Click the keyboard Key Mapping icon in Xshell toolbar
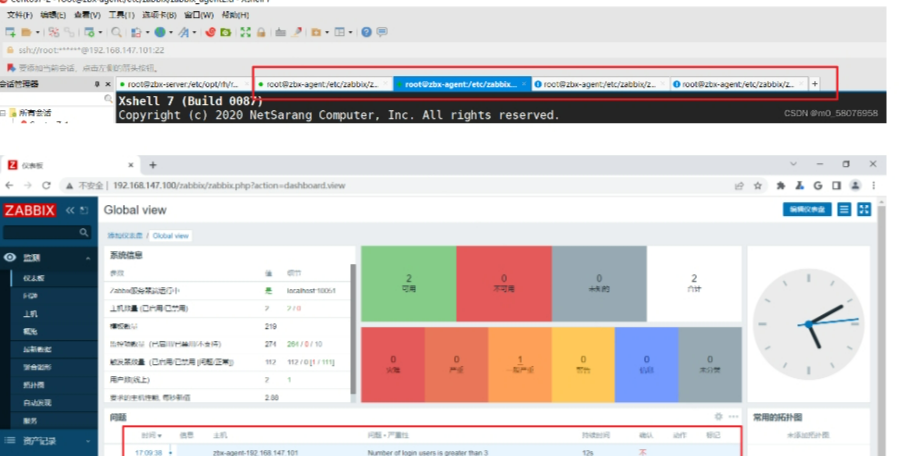Viewport: 905px width, 456px height. 281,32
